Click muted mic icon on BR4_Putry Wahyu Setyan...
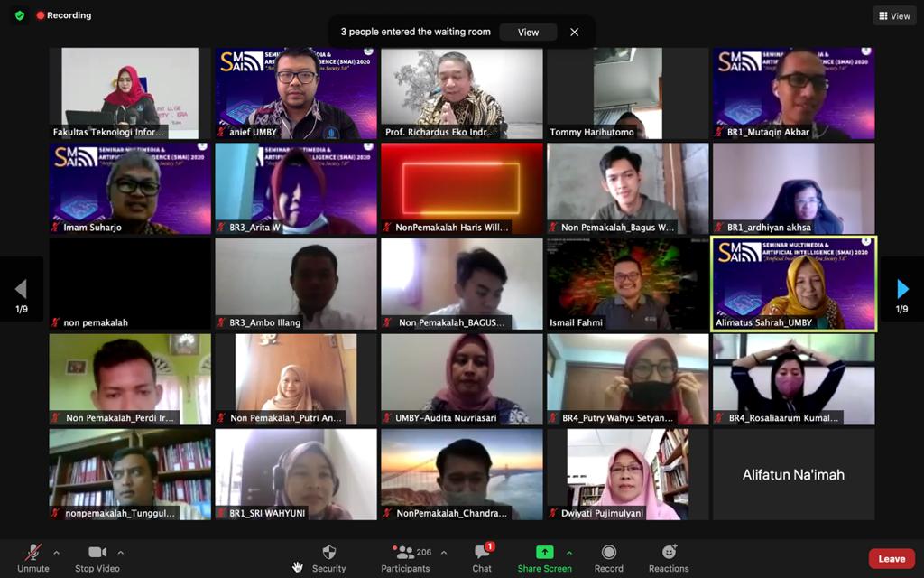Viewport: 924px width, 578px height. [x=553, y=417]
